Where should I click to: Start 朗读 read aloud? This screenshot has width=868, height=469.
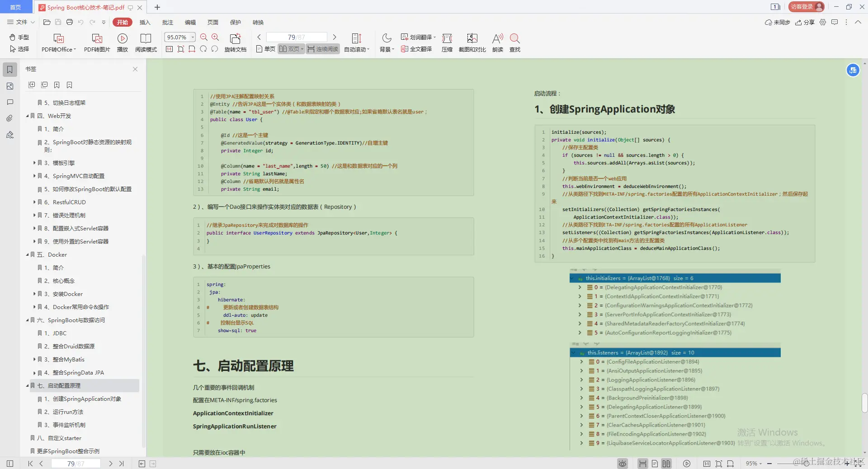[x=498, y=43]
